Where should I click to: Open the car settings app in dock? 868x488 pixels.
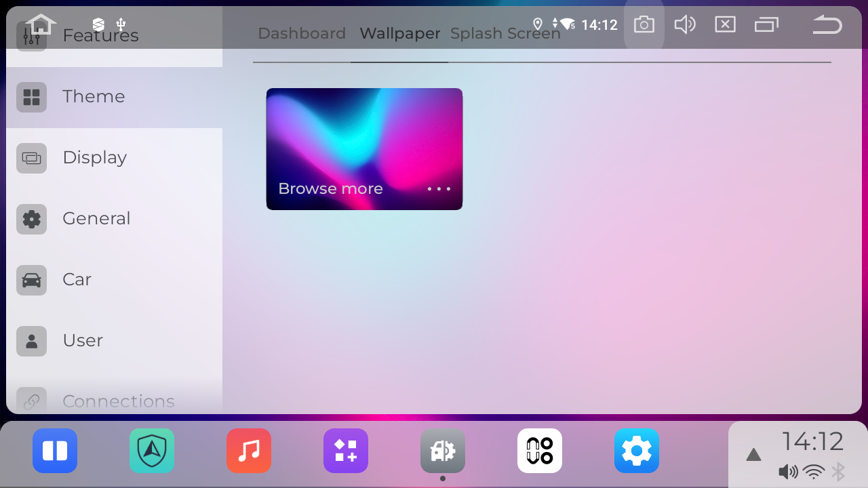443,451
